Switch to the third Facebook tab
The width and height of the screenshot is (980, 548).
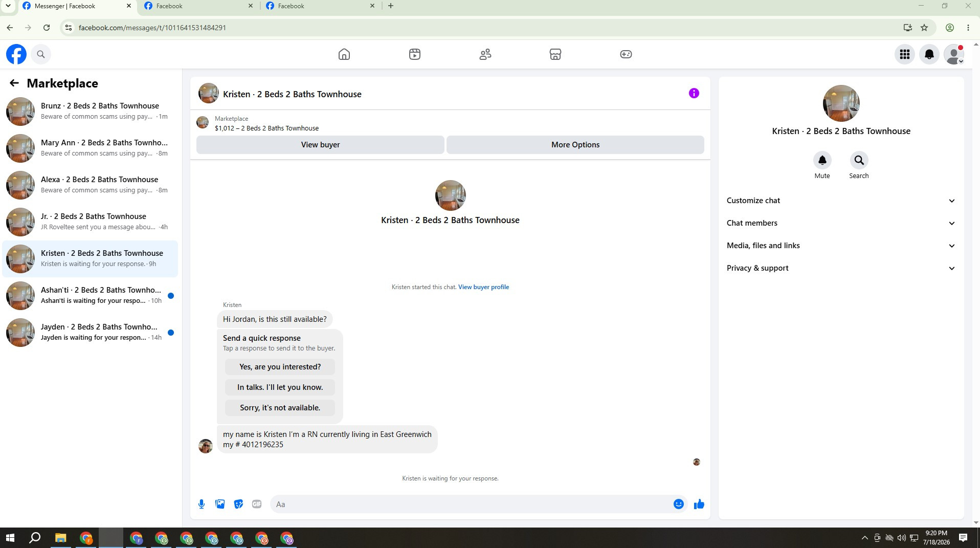tap(320, 6)
